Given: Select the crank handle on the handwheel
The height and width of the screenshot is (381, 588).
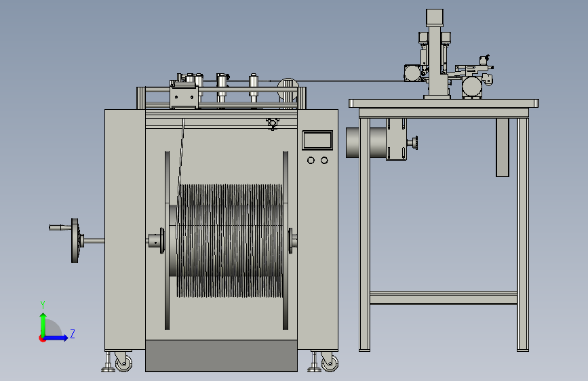Looking at the screenshot, I should coord(60,227).
